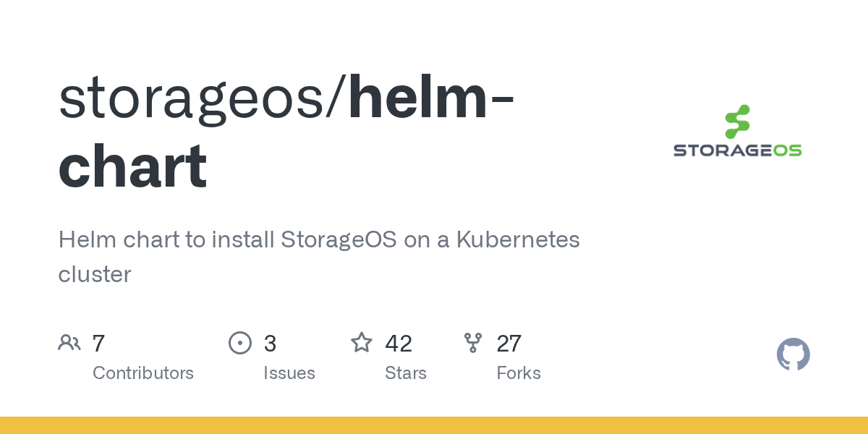The width and height of the screenshot is (868, 434).
Task: Click the Forks label
Action: (x=519, y=373)
